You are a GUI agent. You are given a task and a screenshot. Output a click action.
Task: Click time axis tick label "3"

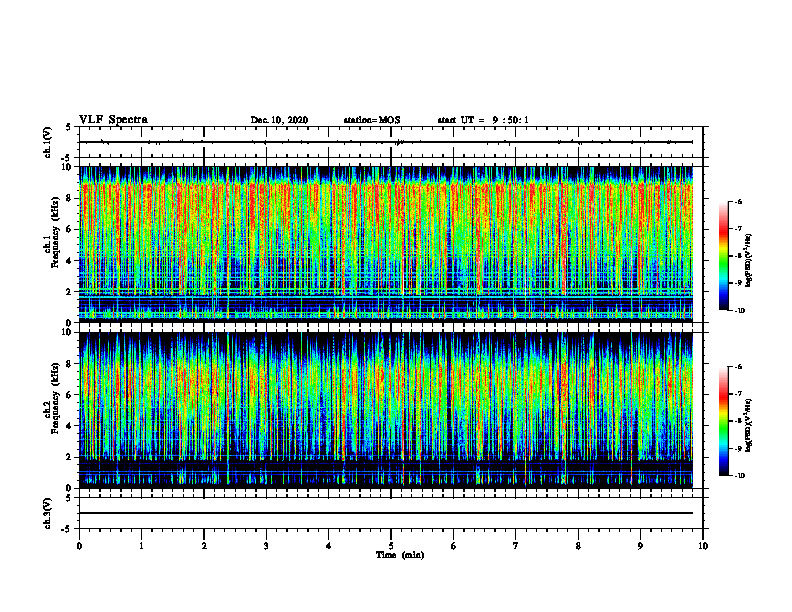[x=266, y=546]
